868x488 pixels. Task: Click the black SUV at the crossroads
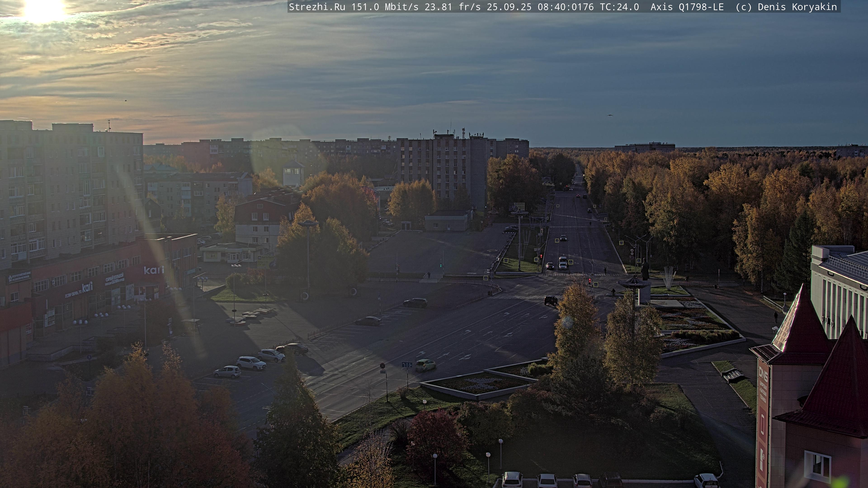point(551,300)
